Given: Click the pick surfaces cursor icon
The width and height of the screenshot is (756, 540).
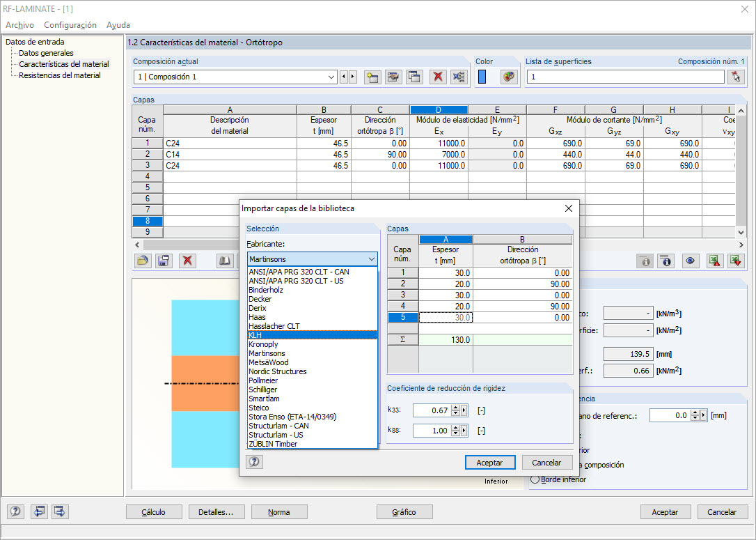Looking at the screenshot, I should [735, 77].
